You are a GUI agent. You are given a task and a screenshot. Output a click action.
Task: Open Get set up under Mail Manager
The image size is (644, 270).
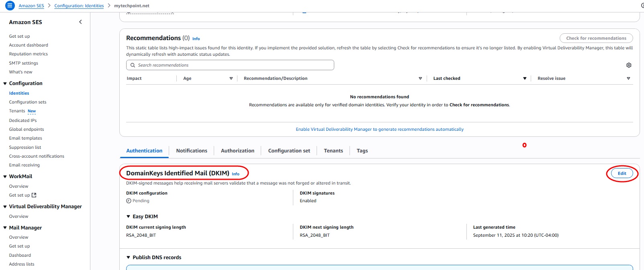tap(19, 246)
